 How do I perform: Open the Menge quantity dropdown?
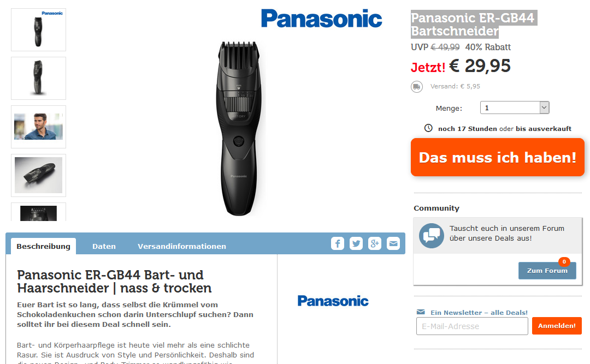515,108
